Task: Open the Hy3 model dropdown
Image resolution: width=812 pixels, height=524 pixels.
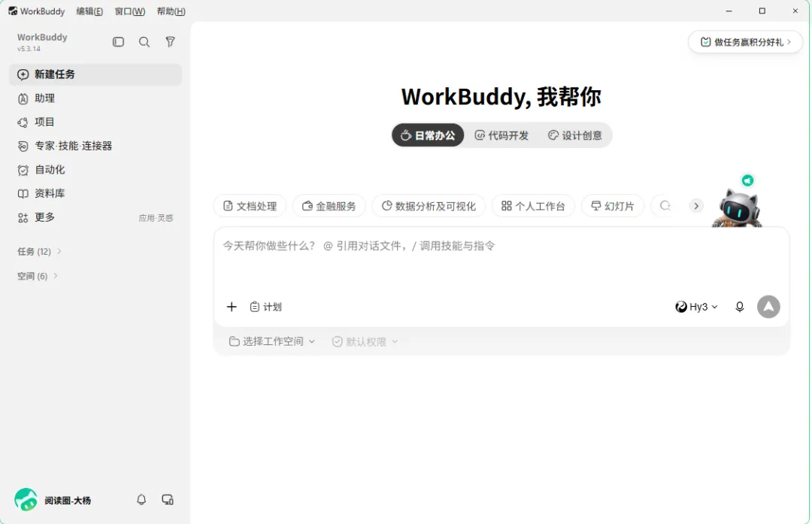Action: point(696,307)
